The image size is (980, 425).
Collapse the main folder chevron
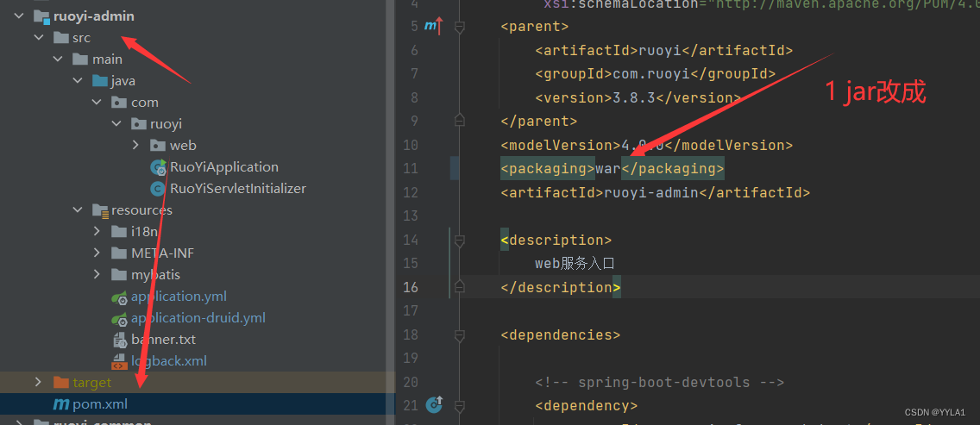coord(58,59)
